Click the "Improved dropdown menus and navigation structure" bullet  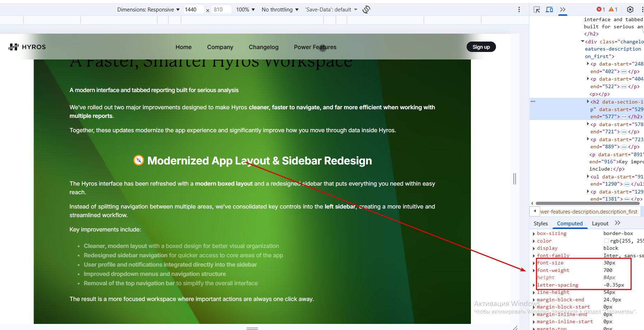click(155, 274)
